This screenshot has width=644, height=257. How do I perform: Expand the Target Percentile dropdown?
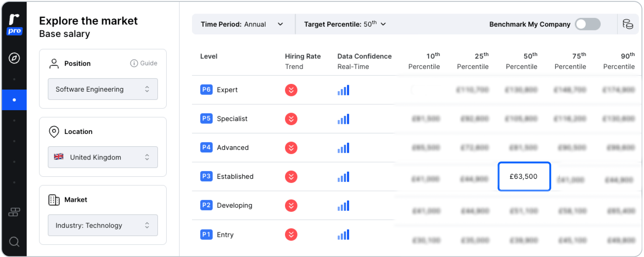[x=345, y=24]
